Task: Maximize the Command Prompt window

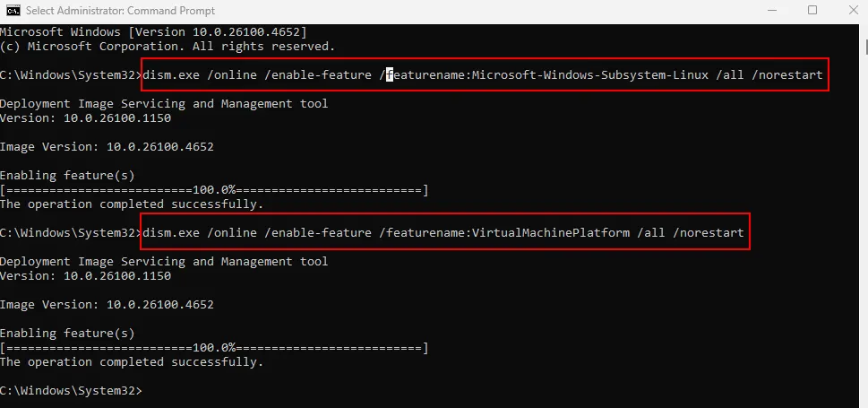Action: 812,11
